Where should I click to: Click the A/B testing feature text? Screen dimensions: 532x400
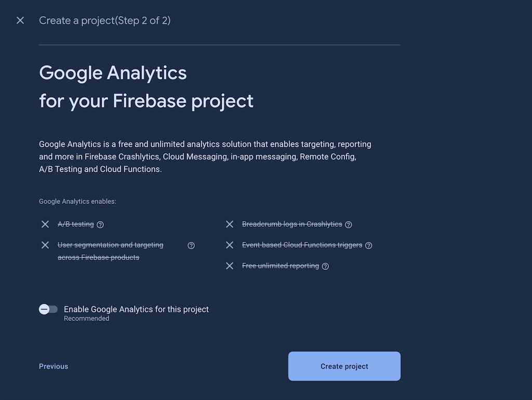76,224
